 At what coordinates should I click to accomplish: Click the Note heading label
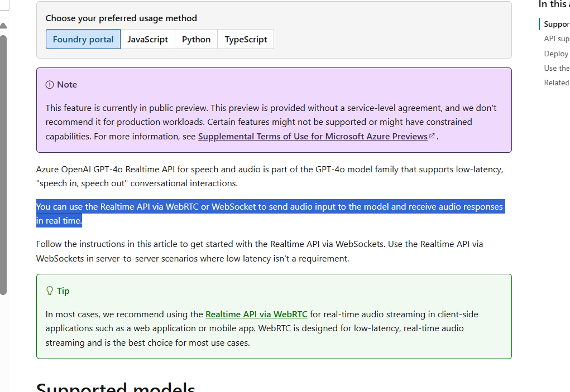[x=66, y=84]
